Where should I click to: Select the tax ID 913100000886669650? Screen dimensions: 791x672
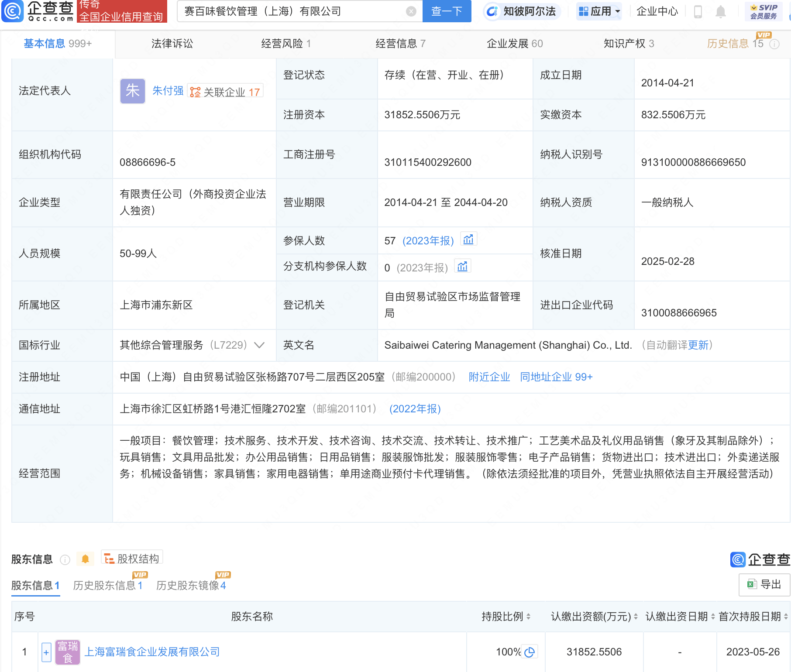click(693, 162)
